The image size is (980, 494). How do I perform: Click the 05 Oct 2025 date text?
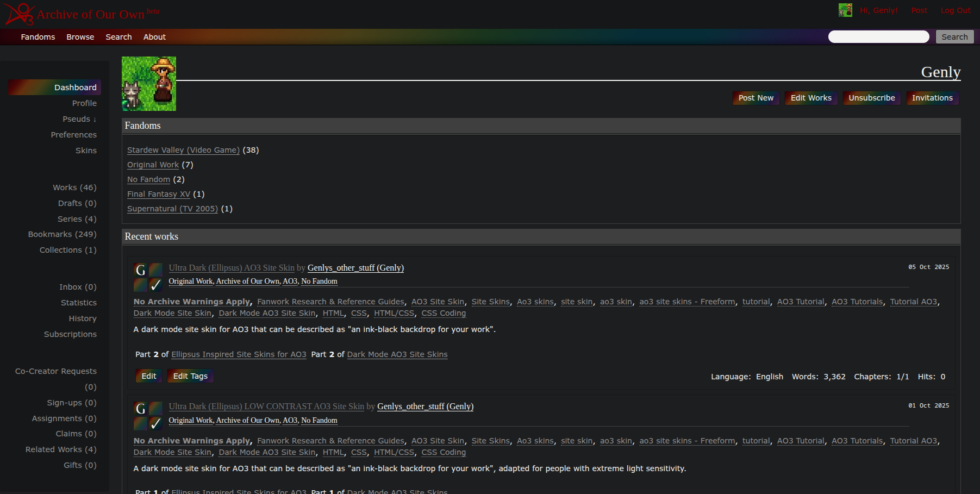929,267
